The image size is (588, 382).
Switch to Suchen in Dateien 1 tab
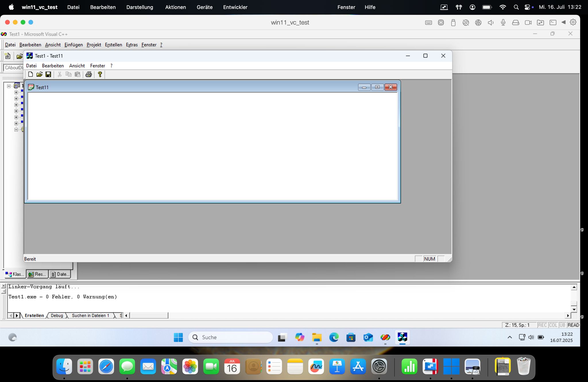coord(90,315)
